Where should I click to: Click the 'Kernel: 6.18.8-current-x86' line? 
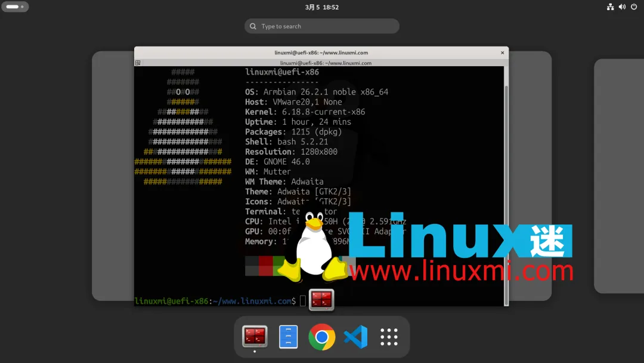point(305,112)
